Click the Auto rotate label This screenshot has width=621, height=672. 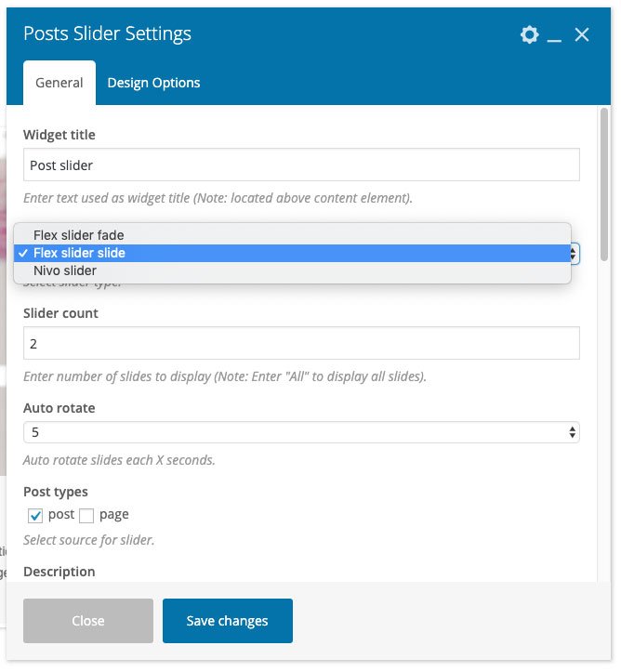(59, 408)
